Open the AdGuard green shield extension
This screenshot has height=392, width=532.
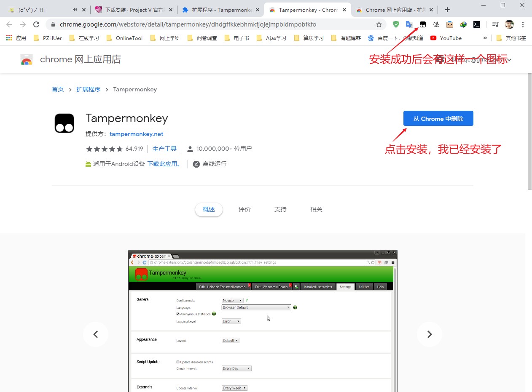pyautogui.click(x=396, y=24)
